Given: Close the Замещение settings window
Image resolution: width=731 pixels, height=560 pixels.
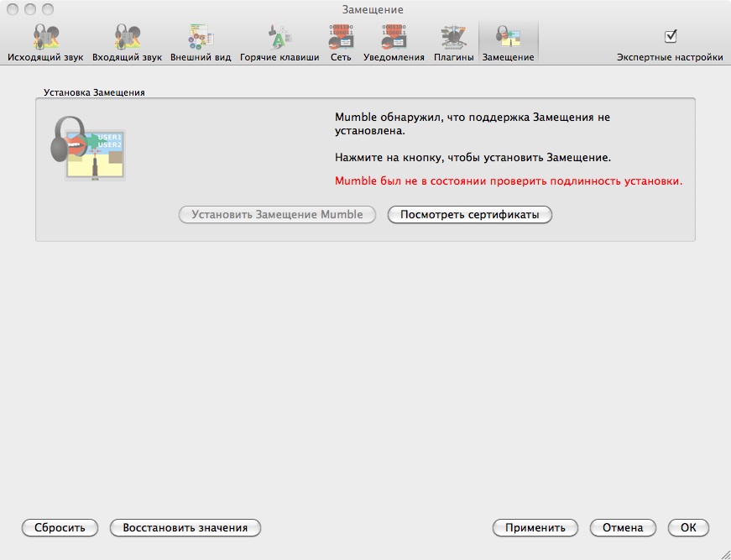Looking at the screenshot, I should 12,9.
